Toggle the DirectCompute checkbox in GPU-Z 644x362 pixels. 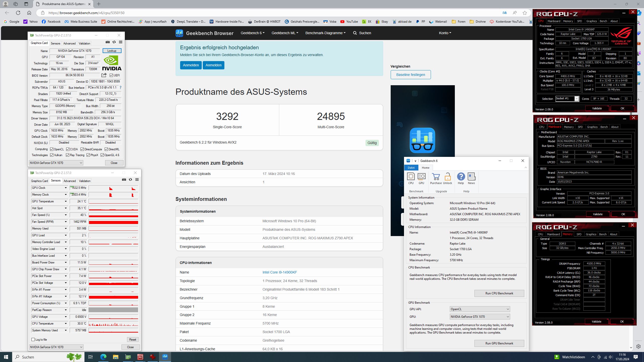(82, 149)
